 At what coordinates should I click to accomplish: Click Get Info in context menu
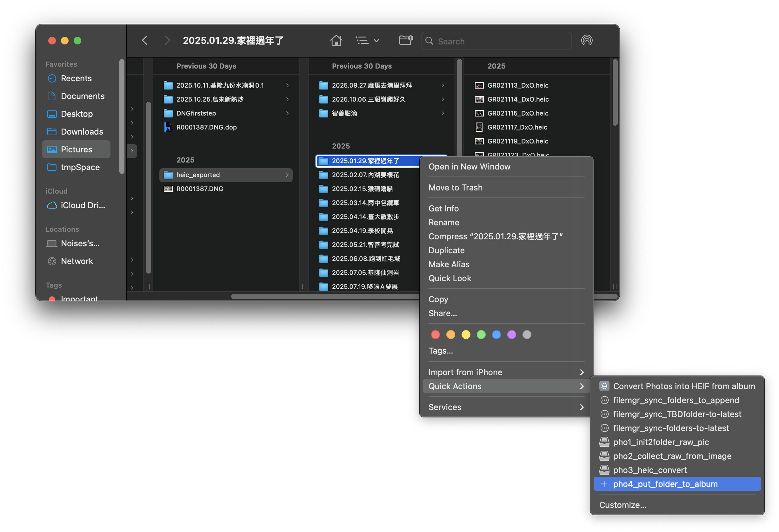point(443,209)
